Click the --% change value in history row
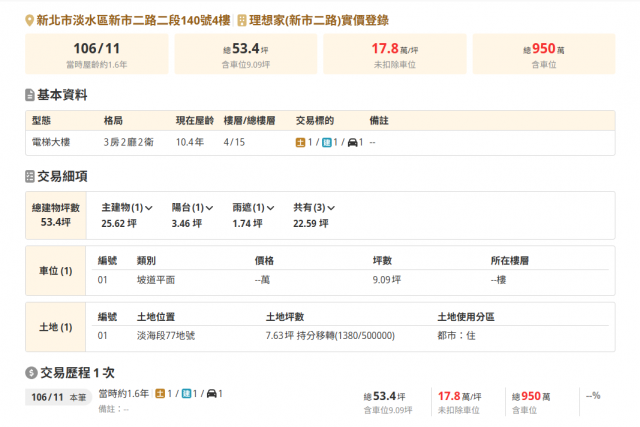The width and height of the screenshot is (640, 427). [x=593, y=396]
